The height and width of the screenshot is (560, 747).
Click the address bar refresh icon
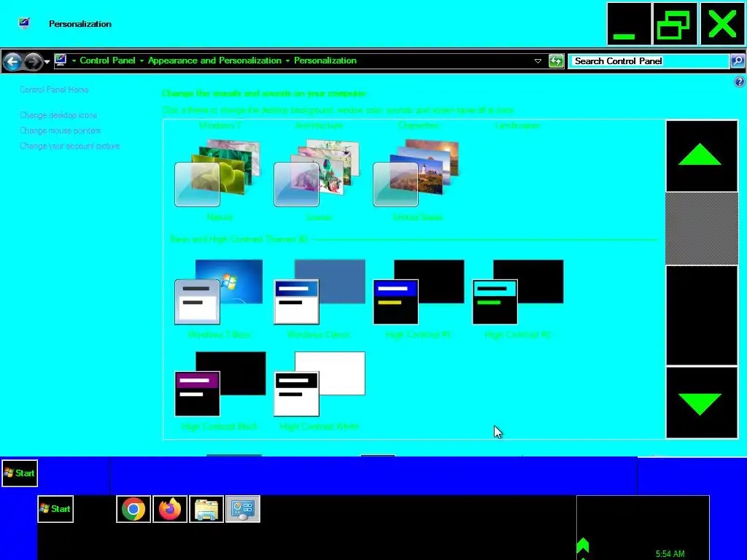point(556,61)
